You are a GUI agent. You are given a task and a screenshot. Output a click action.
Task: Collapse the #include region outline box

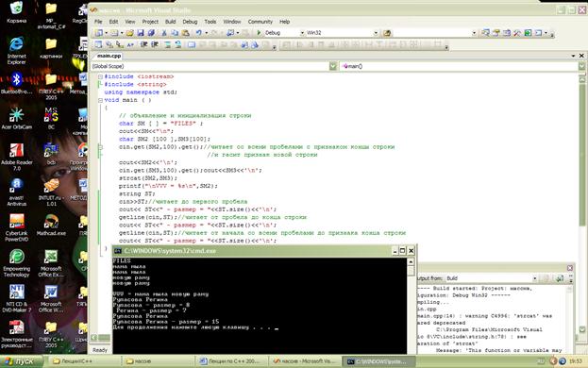(100, 76)
